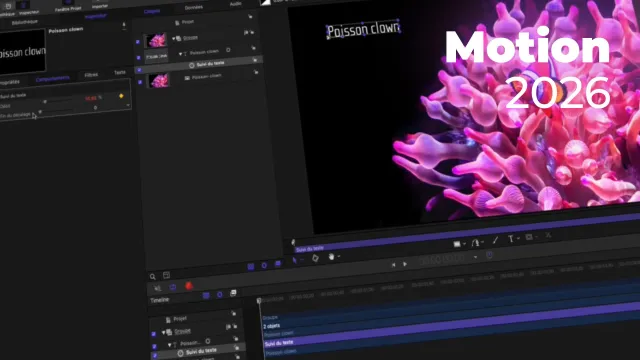
Task: Select the hand Pan tool
Action: [x=331, y=256]
